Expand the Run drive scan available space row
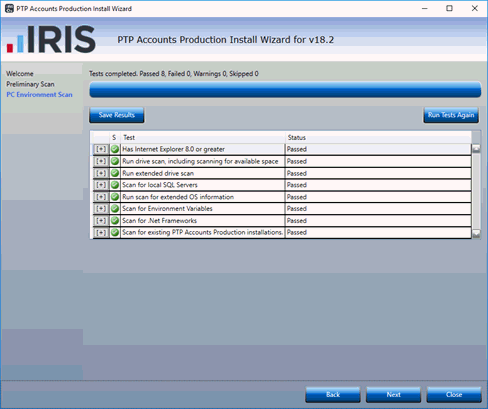The image size is (488, 409). click(x=101, y=161)
